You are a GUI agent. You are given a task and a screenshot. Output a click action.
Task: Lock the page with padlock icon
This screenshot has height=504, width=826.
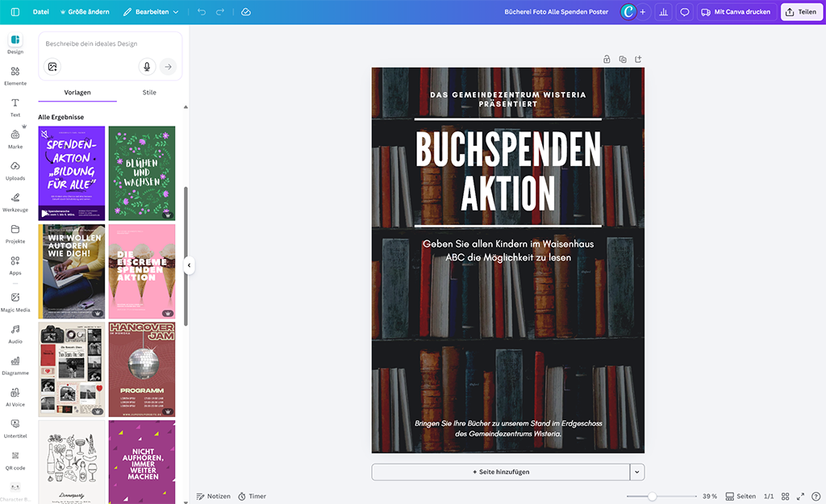click(x=607, y=59)
